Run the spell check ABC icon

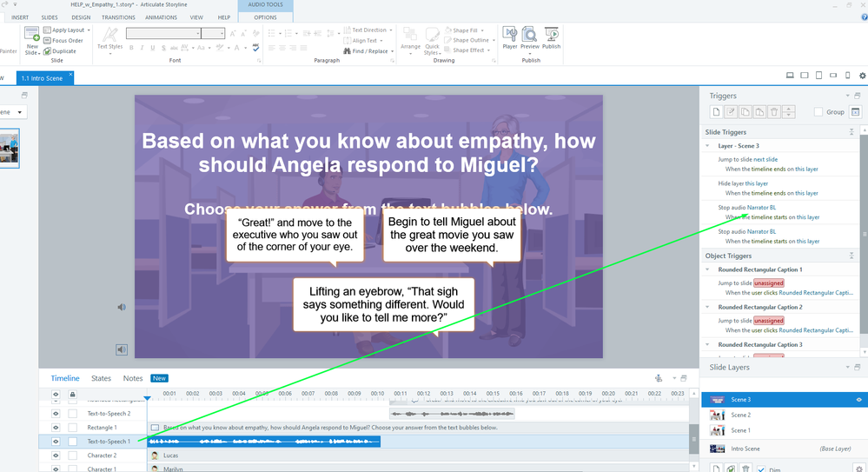point(255,48)
